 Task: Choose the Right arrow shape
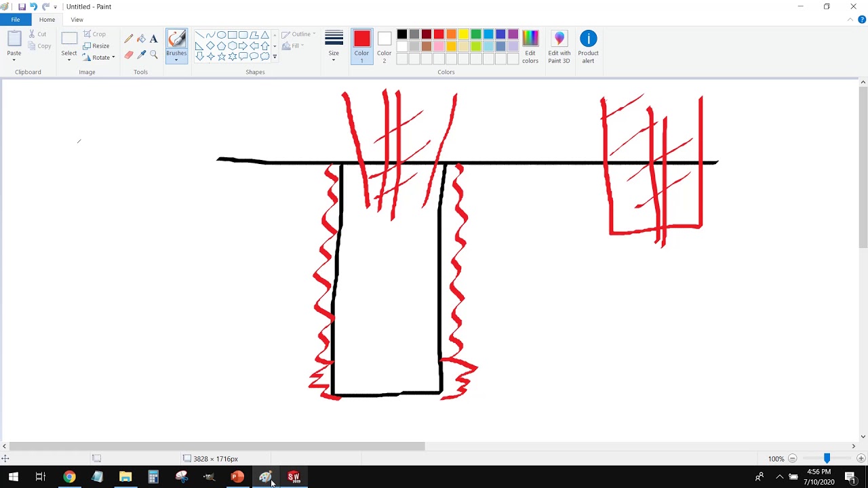tap(243, 46)
